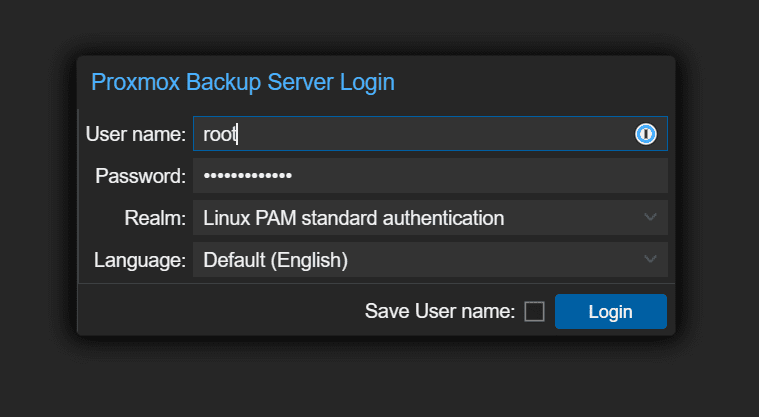Select "Linux PAM standard authentication" text

pos(353,218)
